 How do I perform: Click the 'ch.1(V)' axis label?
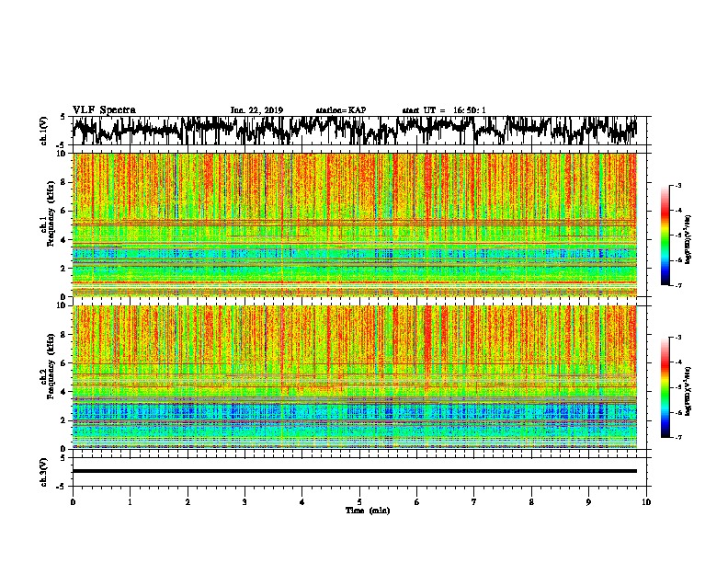click(x=43, y=131)
